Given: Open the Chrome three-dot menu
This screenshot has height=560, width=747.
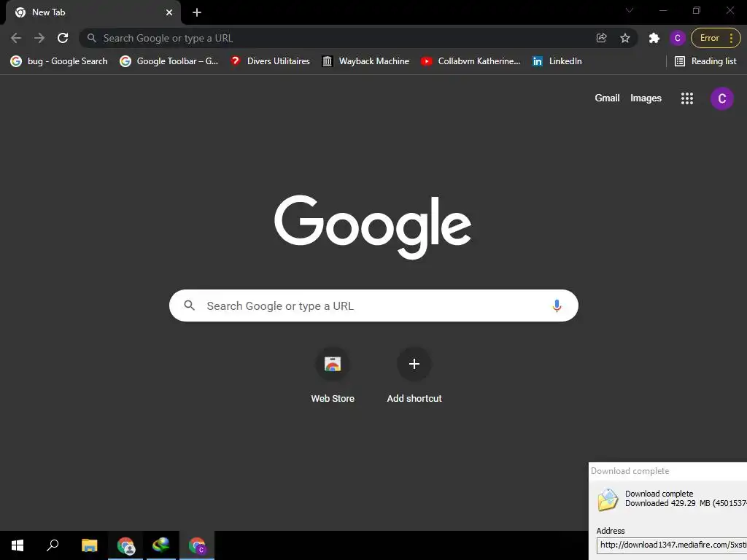Looking at the screenshot, I should (731, 38).
